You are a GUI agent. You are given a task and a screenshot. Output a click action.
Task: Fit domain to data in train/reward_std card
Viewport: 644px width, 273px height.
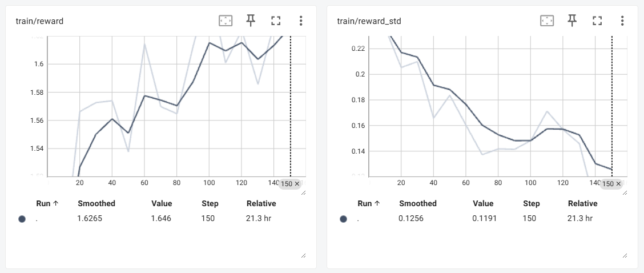point(547,21)
